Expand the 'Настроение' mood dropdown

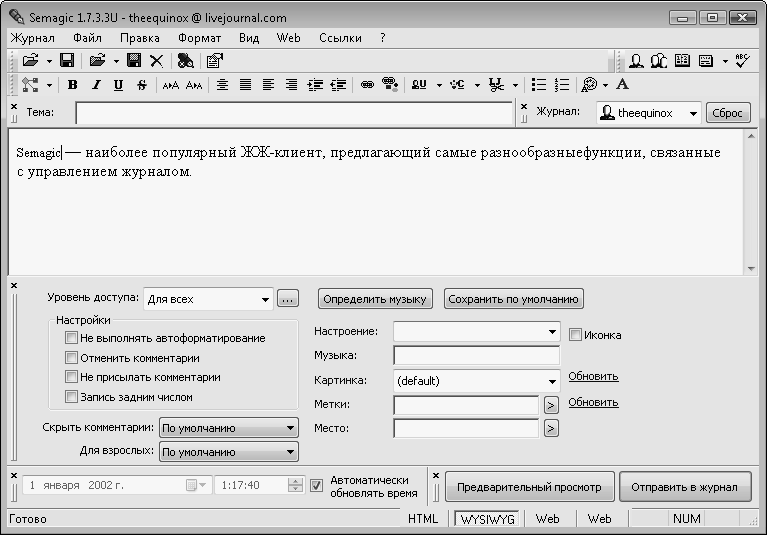pos(477,332)
